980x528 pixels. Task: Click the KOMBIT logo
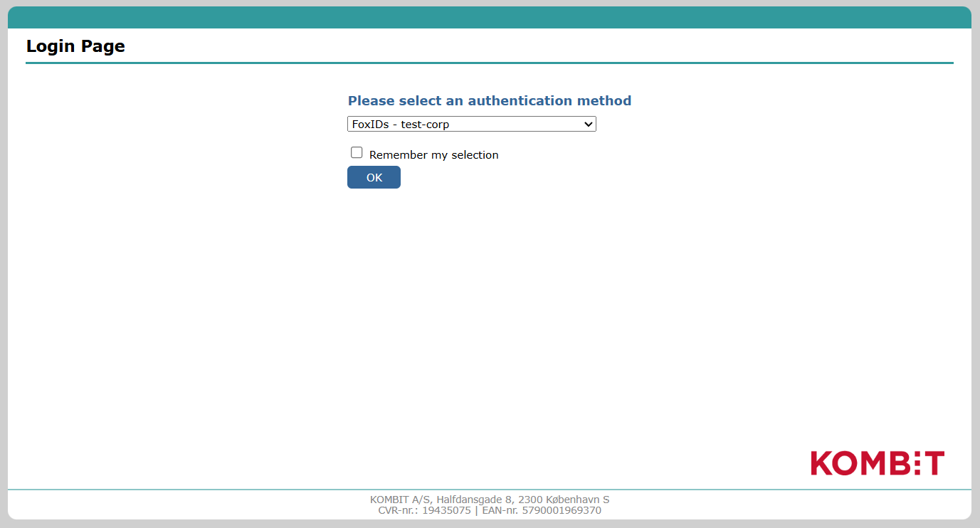pos(877,463)
